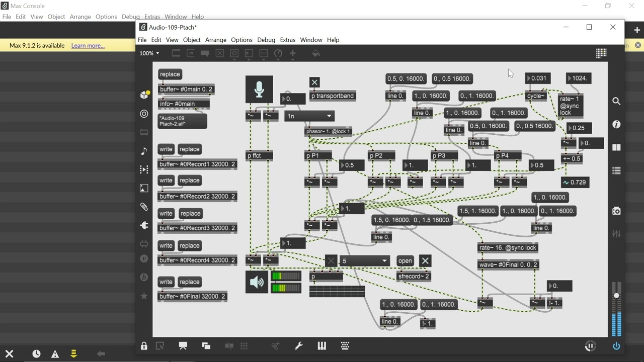Click the computer keyboard icon in the bottom toolbar
Screen dimensions: 644x362
coord(345,346)
